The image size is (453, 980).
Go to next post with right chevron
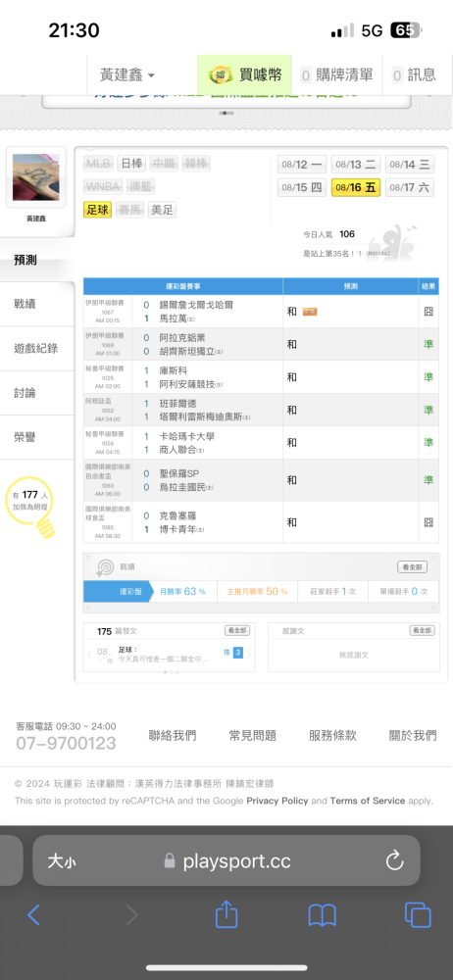tap(250, 655)
